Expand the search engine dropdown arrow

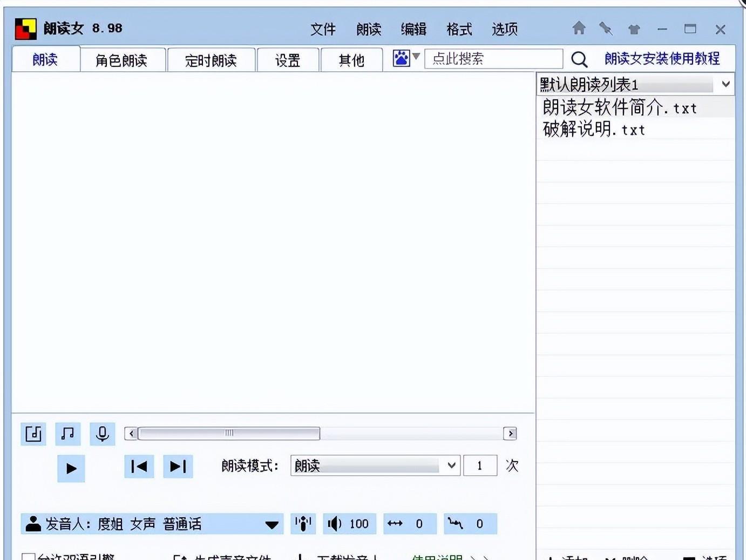[416, 56]
